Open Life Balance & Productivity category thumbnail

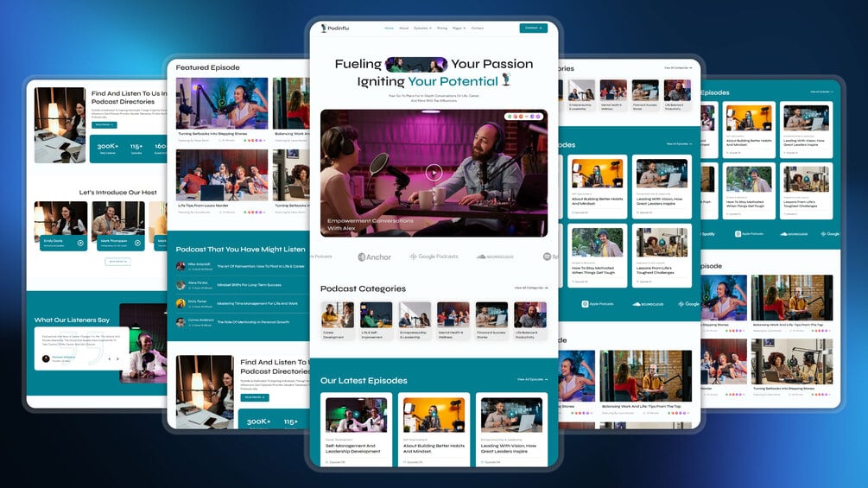tap(530, 314)
